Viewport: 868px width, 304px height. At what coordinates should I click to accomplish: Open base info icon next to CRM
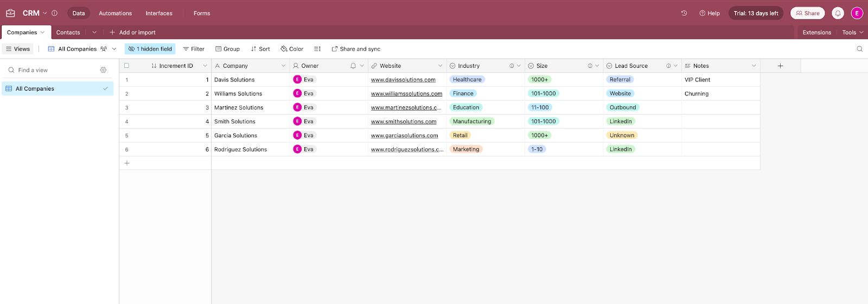[54, 13]
